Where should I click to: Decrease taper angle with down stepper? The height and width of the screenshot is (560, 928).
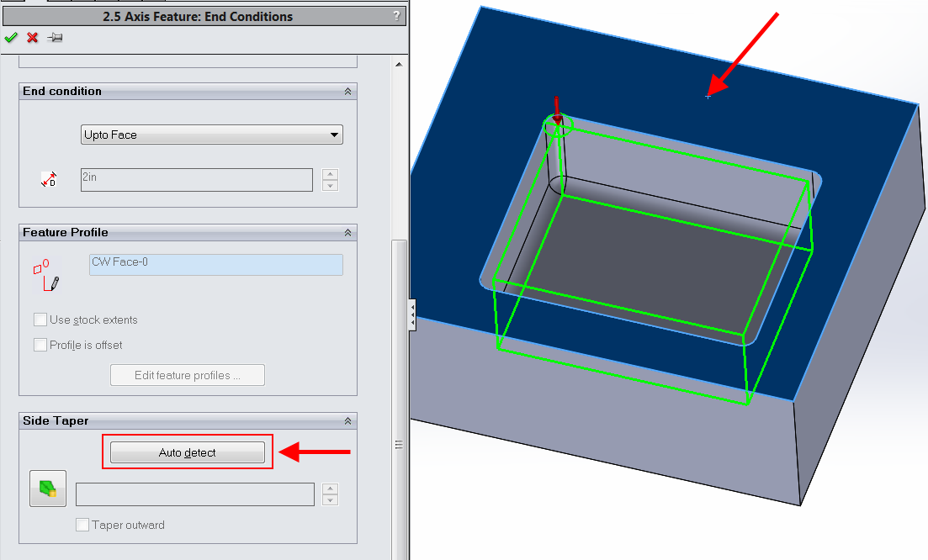click(331, 500)
